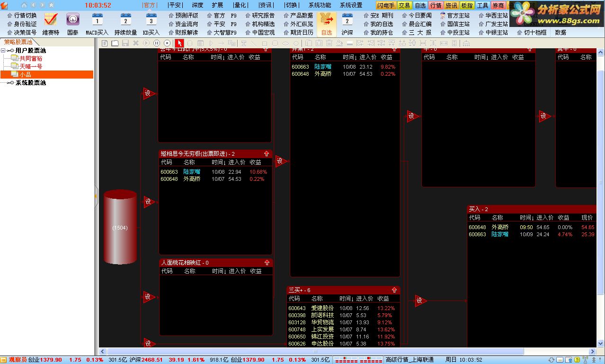Screen dimensions: 605x364
Task: Launch the MACD买入 calendar icon
Action: coord(97,19)
